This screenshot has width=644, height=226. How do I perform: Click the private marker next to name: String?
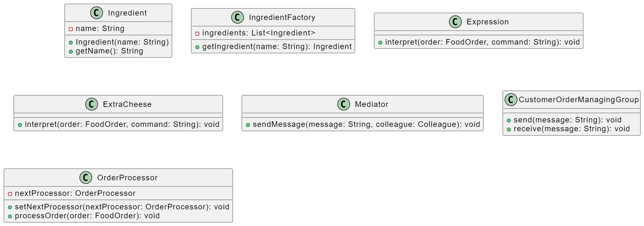tap(71, 29)
